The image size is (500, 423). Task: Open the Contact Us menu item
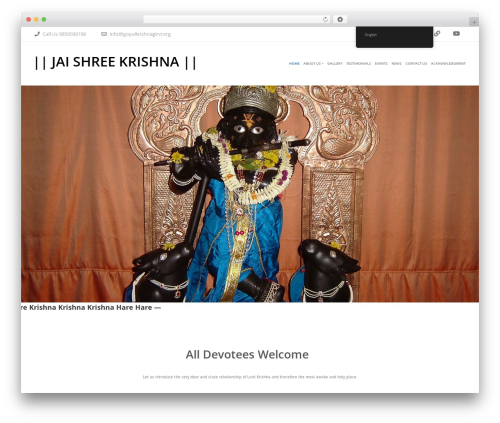416,64
